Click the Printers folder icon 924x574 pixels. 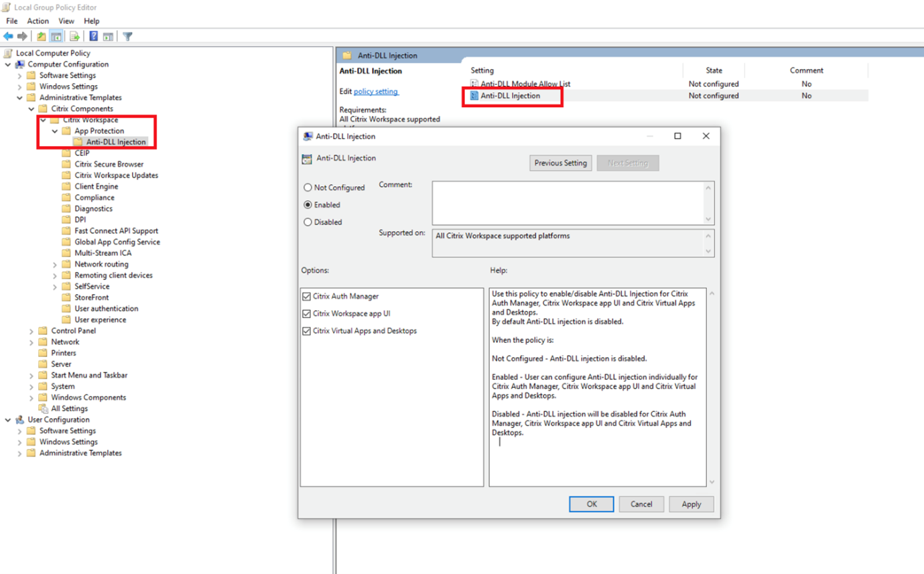43,353
